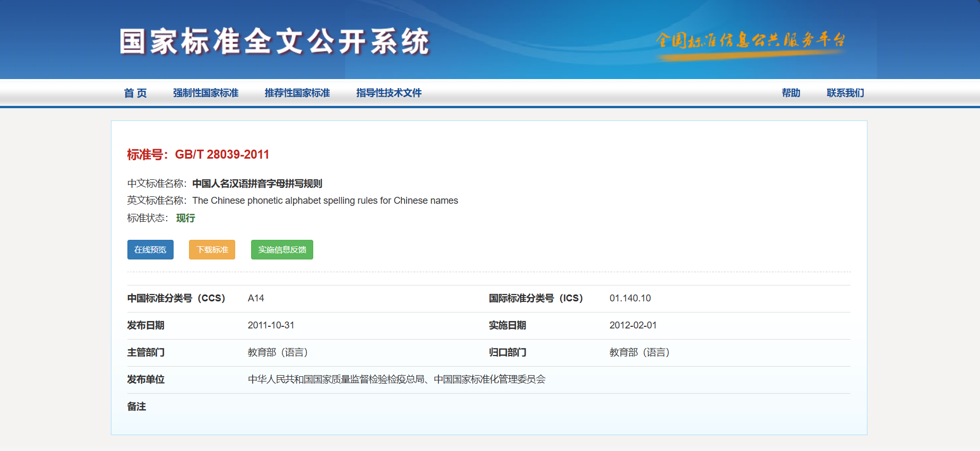980x451 pixels.
Task: Click the 发布单位 issuing organization text
Action: (397, 379)
